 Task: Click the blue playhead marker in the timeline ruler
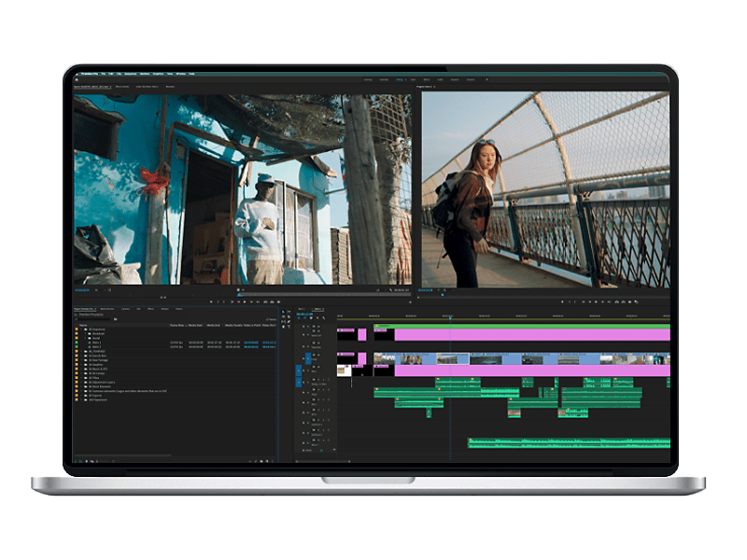[x=351, y=315]
